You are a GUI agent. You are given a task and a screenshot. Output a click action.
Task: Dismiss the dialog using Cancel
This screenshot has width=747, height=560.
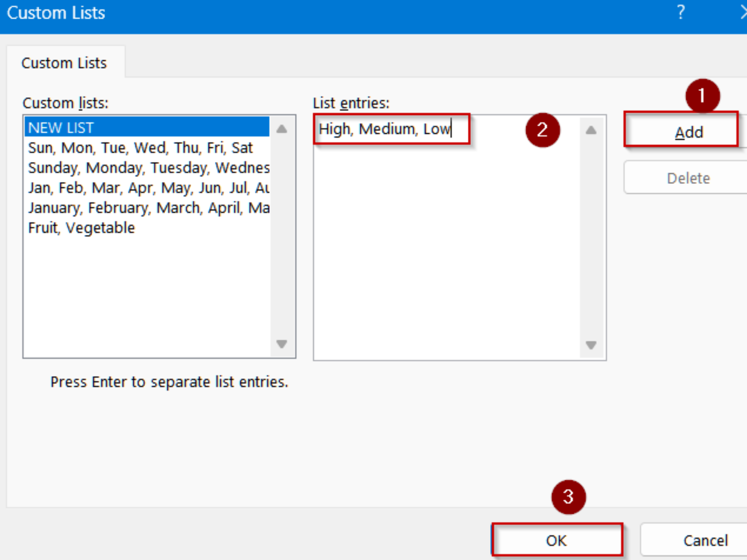[x=705, y=540]
